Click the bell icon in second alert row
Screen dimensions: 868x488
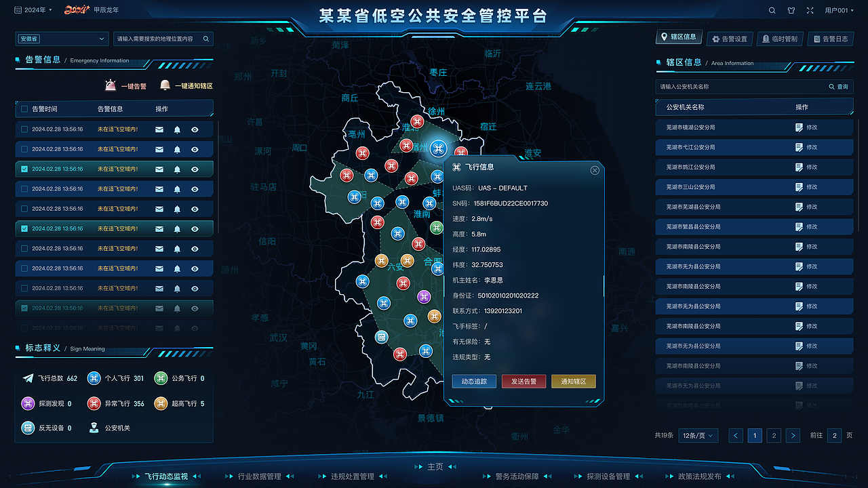(177, 149)
